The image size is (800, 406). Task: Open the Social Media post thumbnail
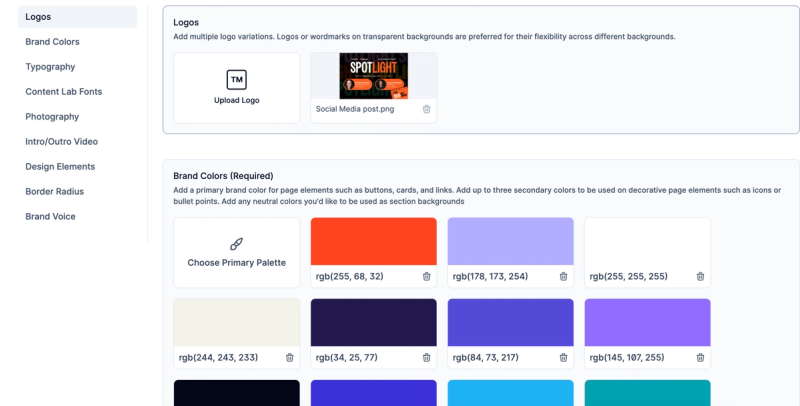click(x=373, y=76)
